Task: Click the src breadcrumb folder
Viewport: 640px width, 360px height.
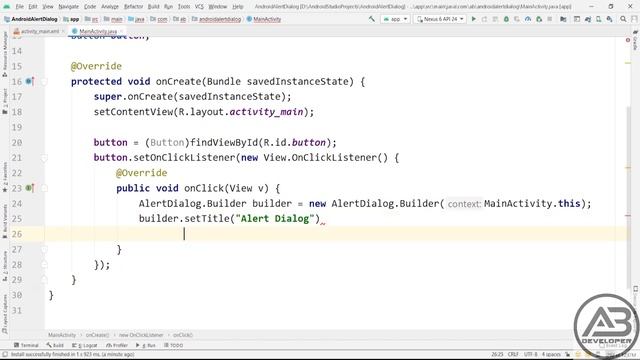Action: click(x=91, y=19)
